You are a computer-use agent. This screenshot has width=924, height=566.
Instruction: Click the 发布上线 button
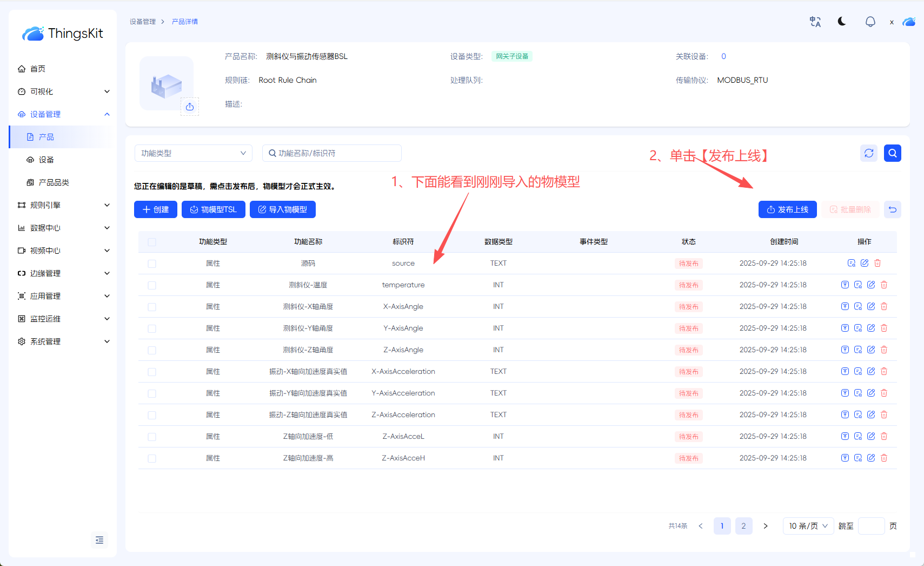(787, 209)
